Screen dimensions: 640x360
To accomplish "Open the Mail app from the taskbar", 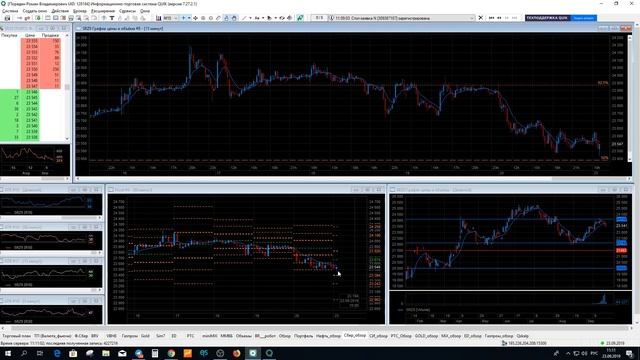I will point(122,353).
